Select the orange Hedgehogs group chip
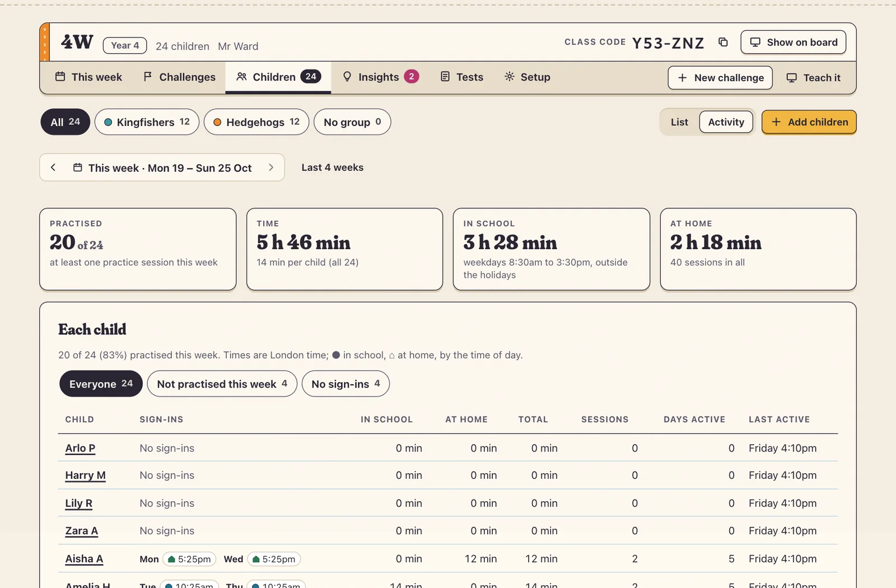 point(256,122)
